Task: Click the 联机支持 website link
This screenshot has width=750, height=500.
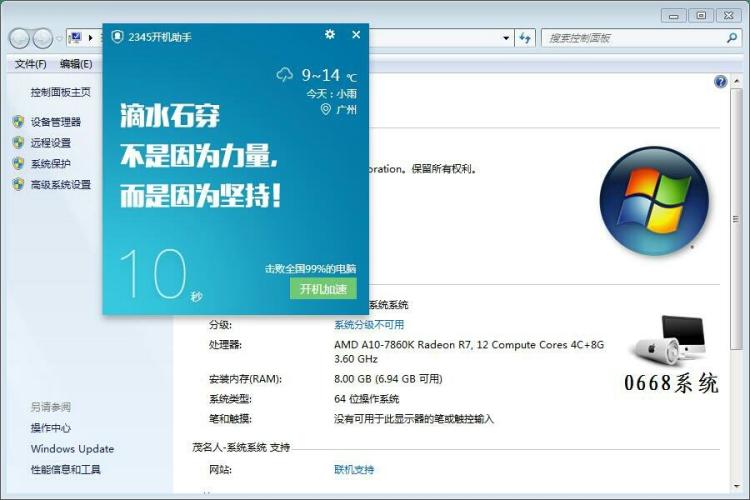Action: (x=354, y=470)
